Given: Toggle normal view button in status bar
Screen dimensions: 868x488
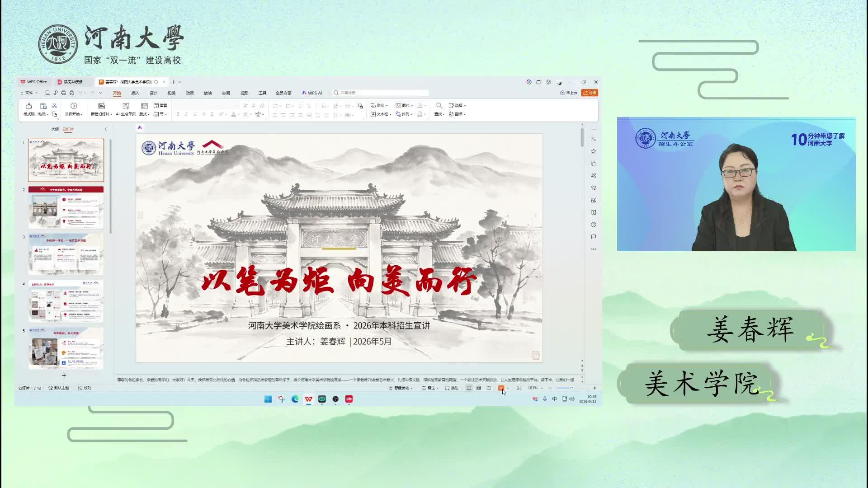Looking at the screenshot, I should (x=469, y=388).
